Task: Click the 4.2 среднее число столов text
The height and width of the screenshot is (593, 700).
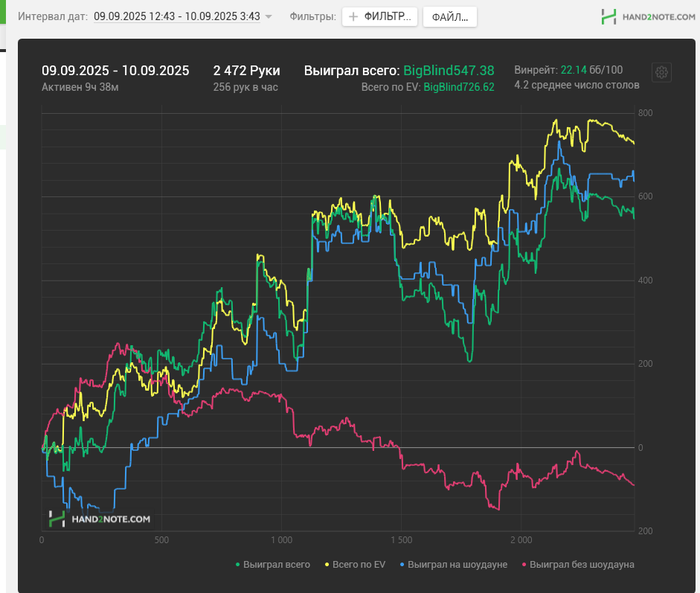Action: [x=577, y=85]
